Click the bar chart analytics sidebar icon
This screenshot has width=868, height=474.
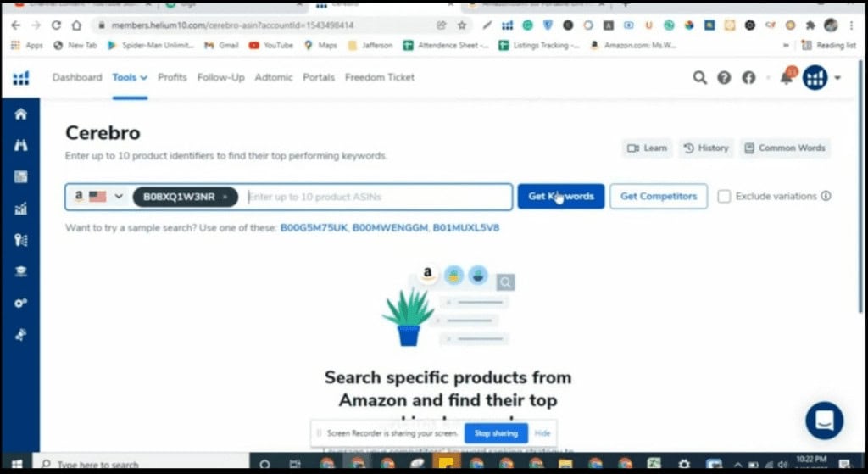tap(20, 209)
